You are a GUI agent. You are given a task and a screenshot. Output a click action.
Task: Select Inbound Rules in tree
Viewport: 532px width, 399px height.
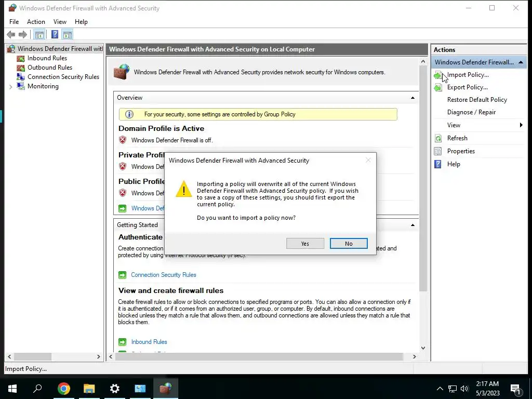pyautogui.click(x=47, y=58)
